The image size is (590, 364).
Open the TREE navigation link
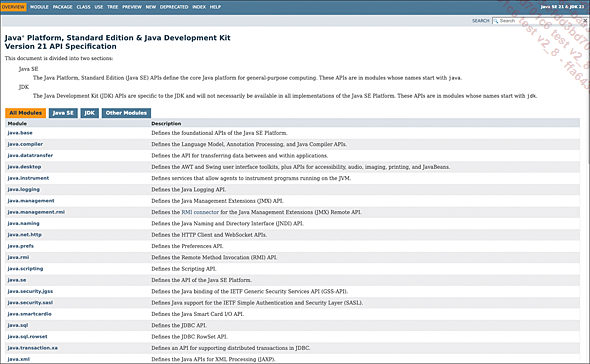pos(113,7)
